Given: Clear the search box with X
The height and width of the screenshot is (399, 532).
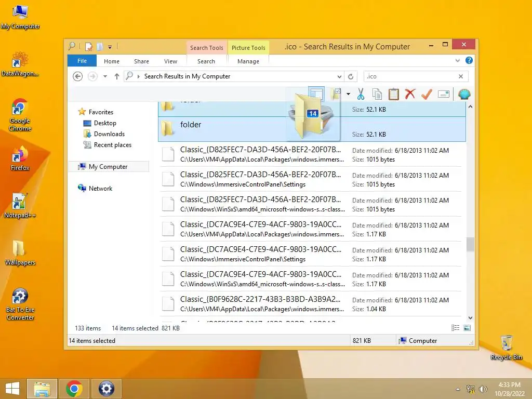Looking at the screenshot, I should (461, 76).
